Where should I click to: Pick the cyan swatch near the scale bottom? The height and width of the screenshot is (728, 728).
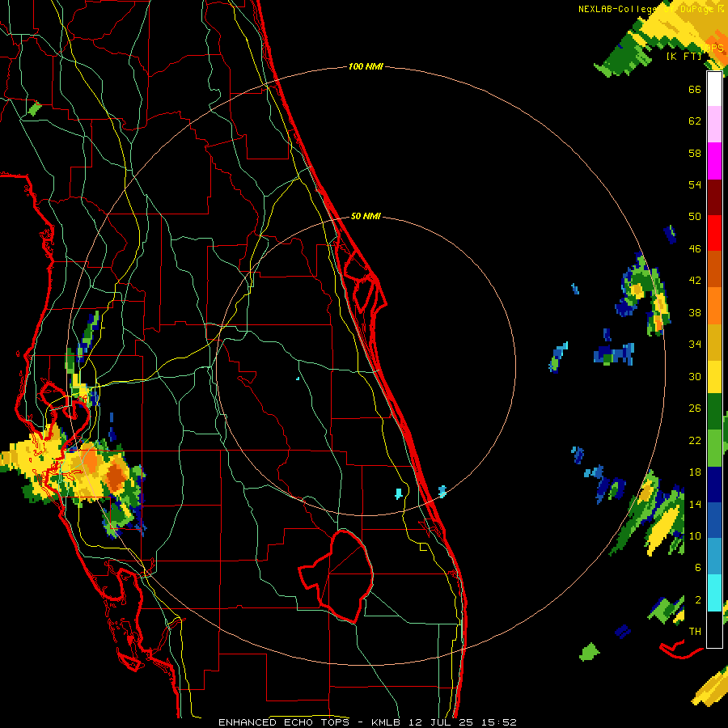point(714,593)
